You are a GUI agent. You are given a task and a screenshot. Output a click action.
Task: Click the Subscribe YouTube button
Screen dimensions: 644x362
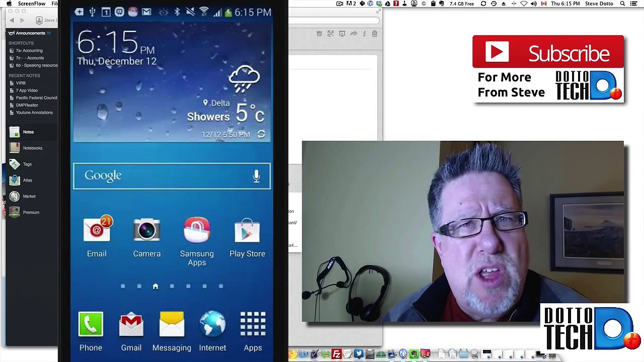(548, 52)
